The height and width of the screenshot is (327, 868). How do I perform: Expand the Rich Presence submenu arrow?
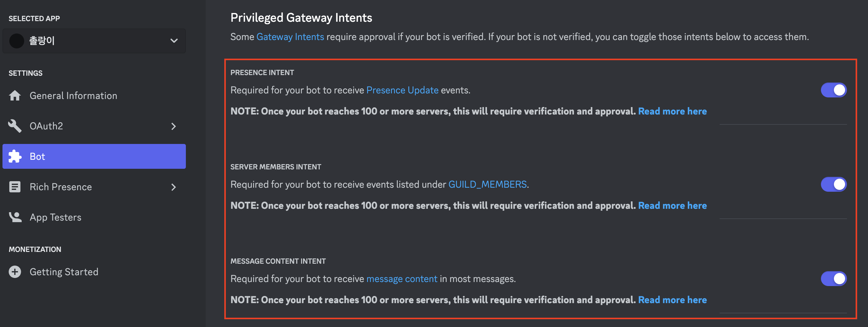tap(173, 187)
